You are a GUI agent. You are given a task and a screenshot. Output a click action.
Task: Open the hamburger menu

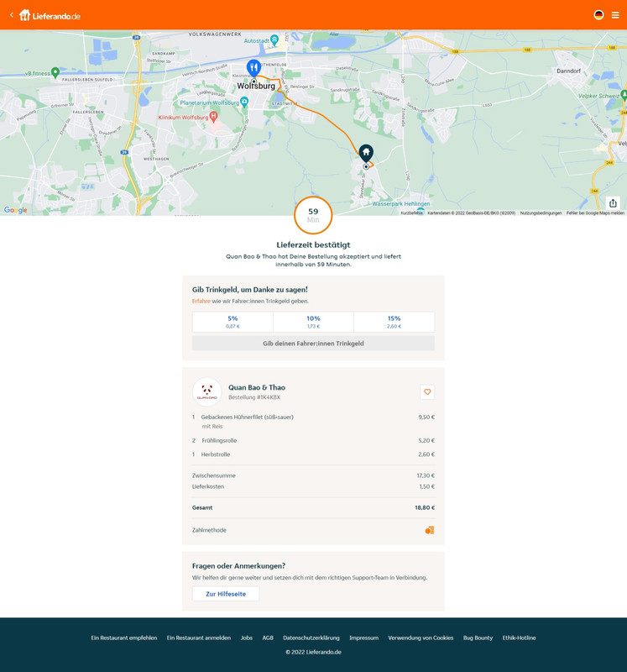(x=615, y=15)
